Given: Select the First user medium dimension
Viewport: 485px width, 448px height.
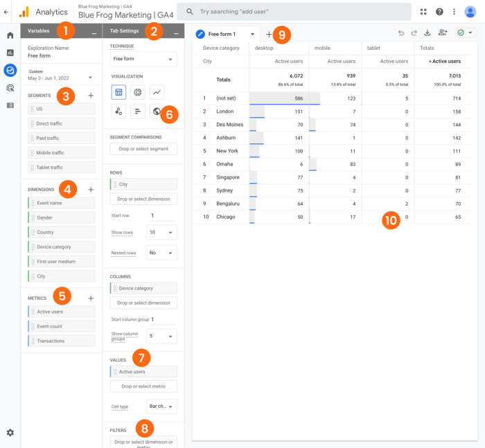Looking at the screenshot, I should tap(62, 262).
